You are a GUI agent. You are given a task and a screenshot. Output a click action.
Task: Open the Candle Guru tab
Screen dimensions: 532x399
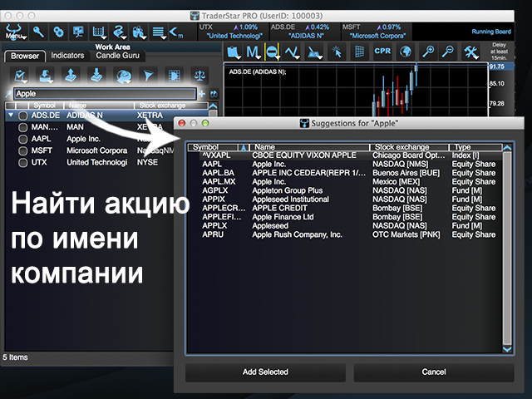117,56
